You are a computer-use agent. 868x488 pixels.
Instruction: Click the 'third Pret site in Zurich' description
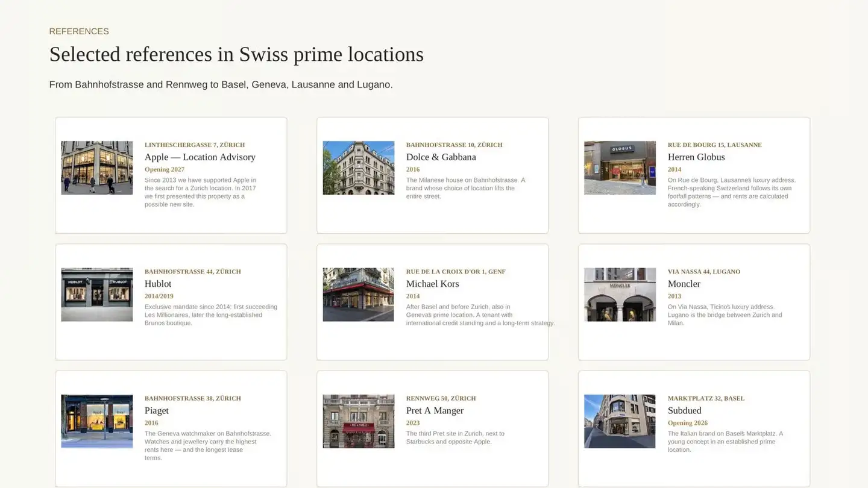pyautogui.click(x=455, y=437)
